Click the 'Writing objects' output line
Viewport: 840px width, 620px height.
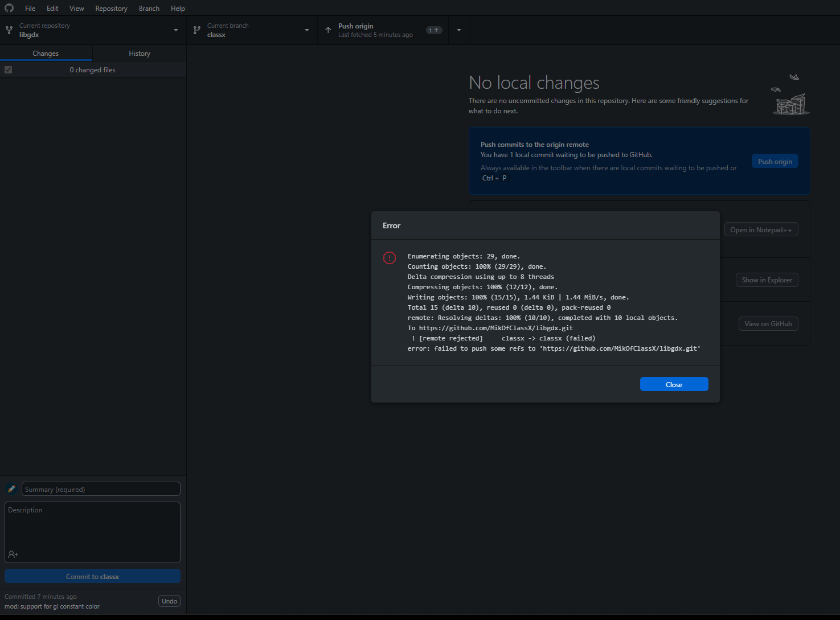coord(518,297)
